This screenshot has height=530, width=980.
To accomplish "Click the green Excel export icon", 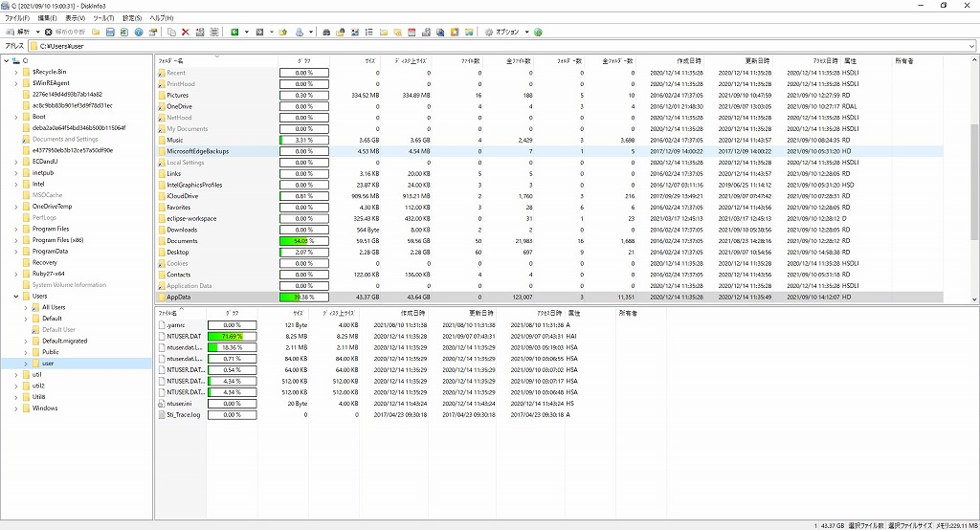I will pyautogui.click(x=123, y=32).
